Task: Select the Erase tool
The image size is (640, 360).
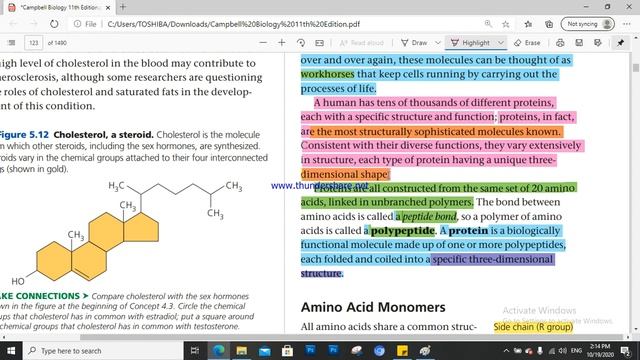Action: pyautogui.click(x=527, y=43)
